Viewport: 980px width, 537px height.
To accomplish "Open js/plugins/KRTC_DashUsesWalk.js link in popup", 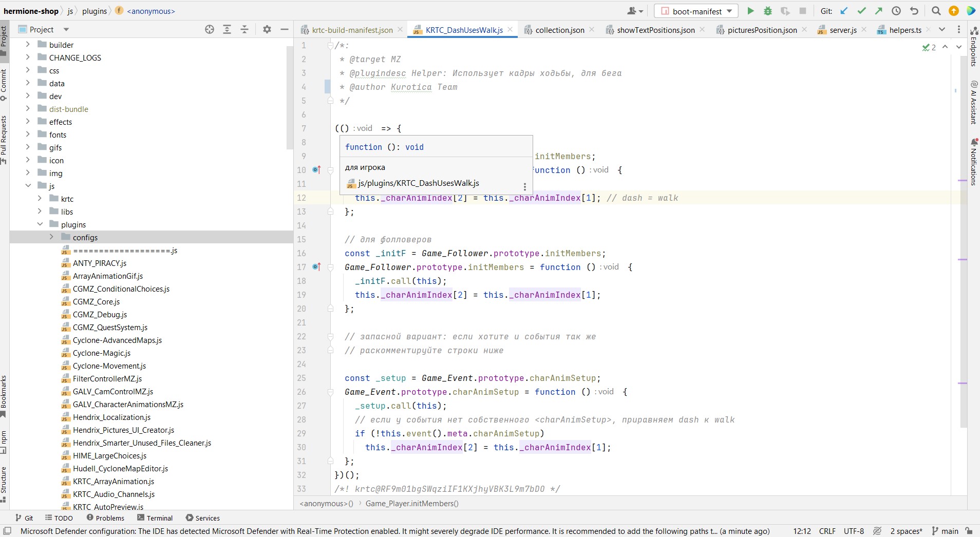I will point(418,183).
